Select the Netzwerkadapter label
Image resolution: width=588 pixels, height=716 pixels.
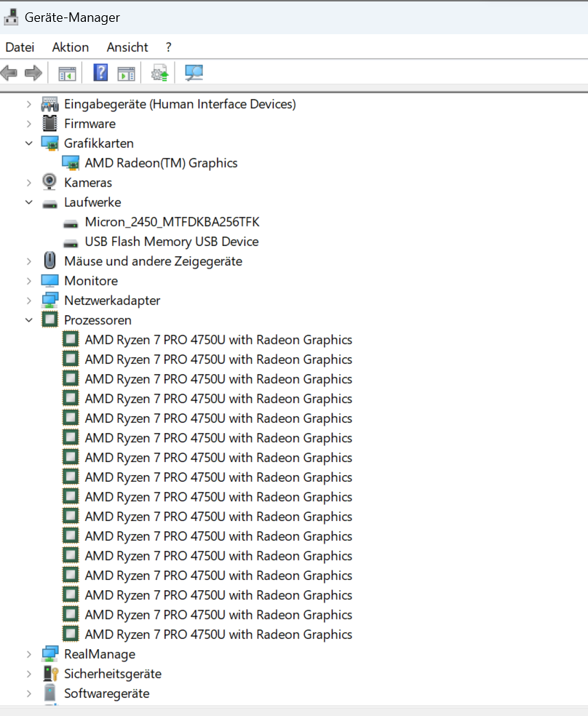(x=112, y=301)
